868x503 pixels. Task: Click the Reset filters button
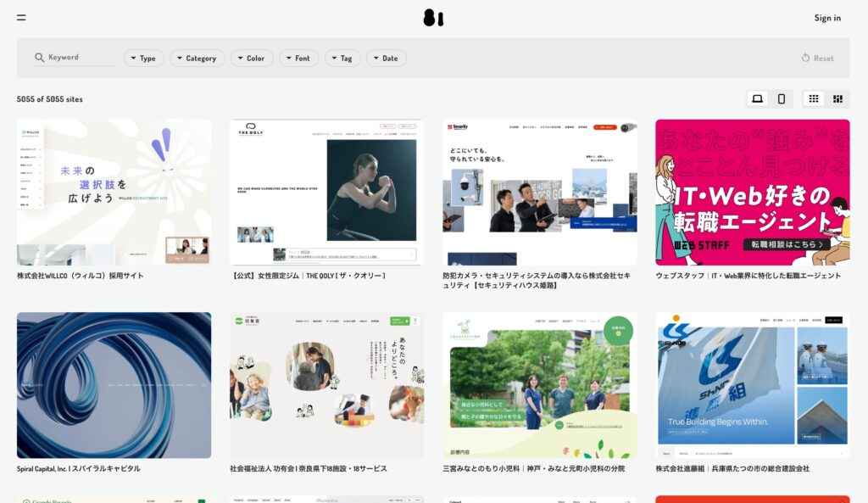point(817,59)
